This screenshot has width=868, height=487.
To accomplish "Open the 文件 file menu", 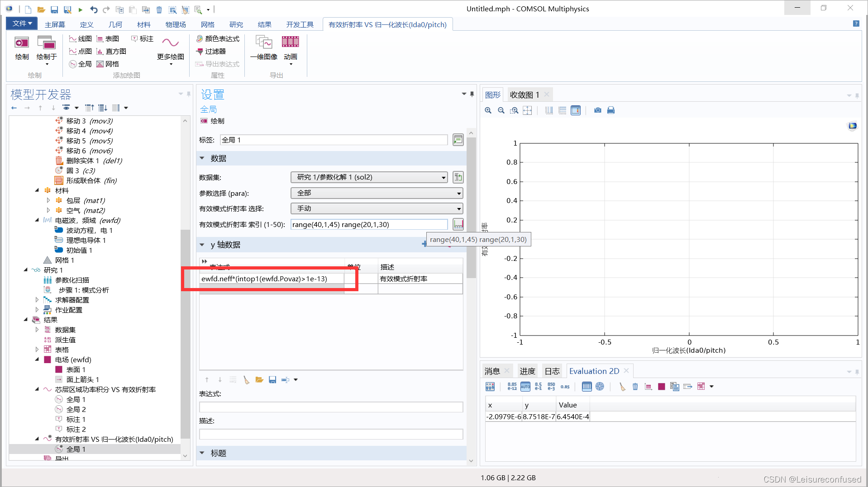I will click(x=22, y=24).
